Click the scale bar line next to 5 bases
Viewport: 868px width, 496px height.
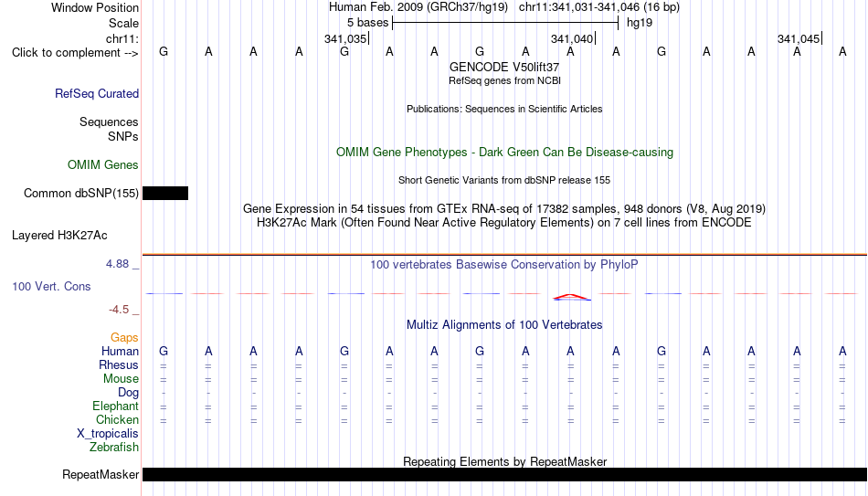(505, 23)
